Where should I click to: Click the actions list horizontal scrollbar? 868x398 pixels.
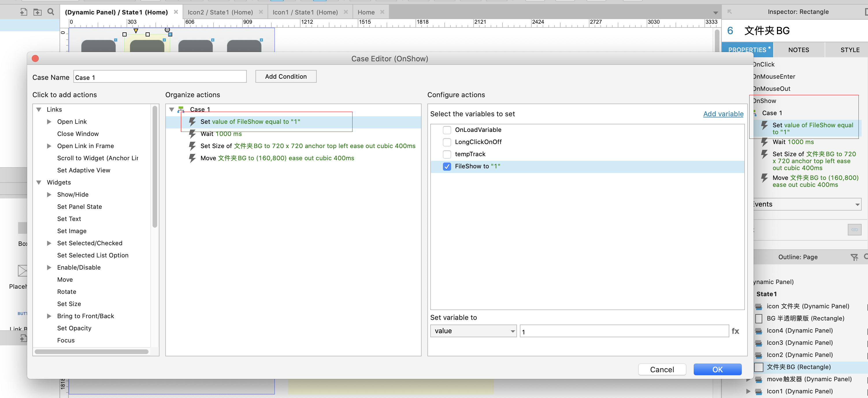(x=92, y=351)
